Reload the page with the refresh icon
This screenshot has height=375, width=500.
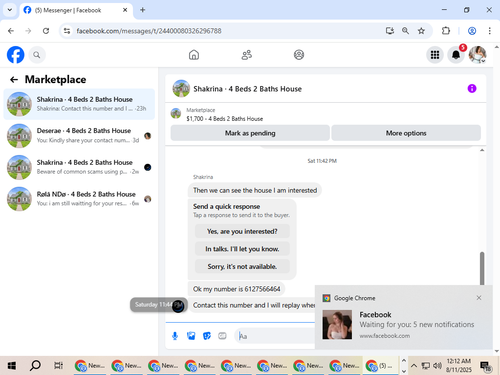[46, 31]
